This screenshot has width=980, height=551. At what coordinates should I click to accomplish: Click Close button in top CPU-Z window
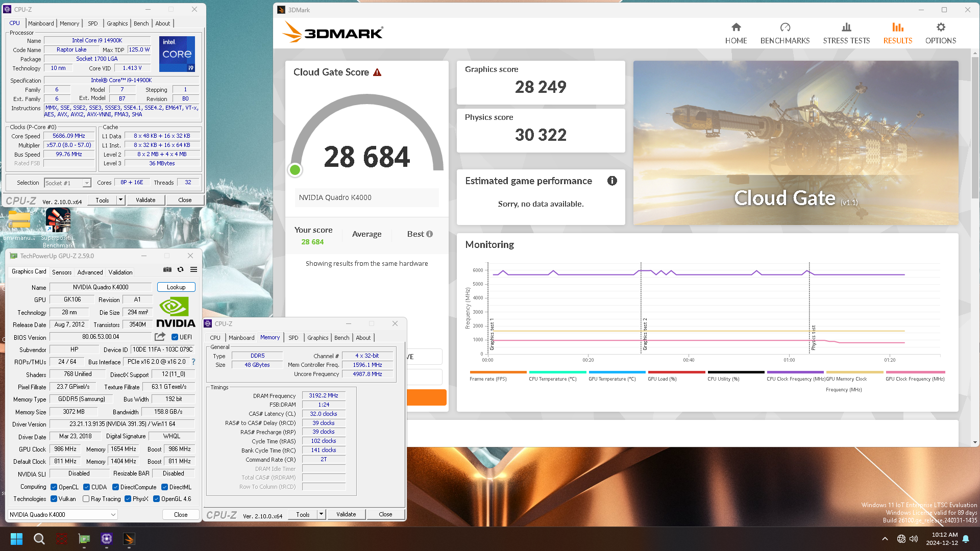click(x=185, y=200)
